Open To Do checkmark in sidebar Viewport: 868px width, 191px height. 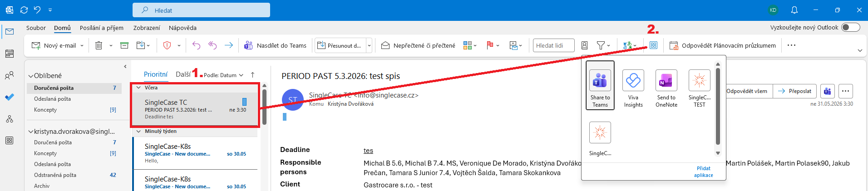click(x=10, y=97)
